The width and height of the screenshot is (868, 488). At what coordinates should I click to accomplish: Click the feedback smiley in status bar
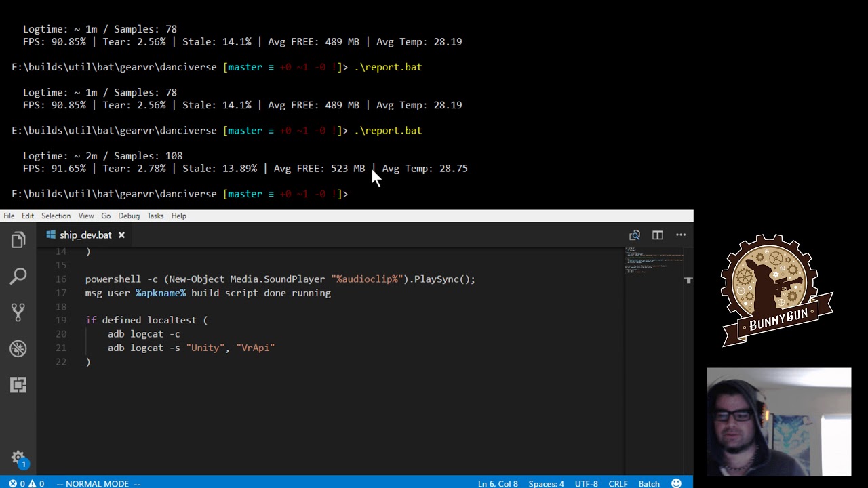[676, 483]
